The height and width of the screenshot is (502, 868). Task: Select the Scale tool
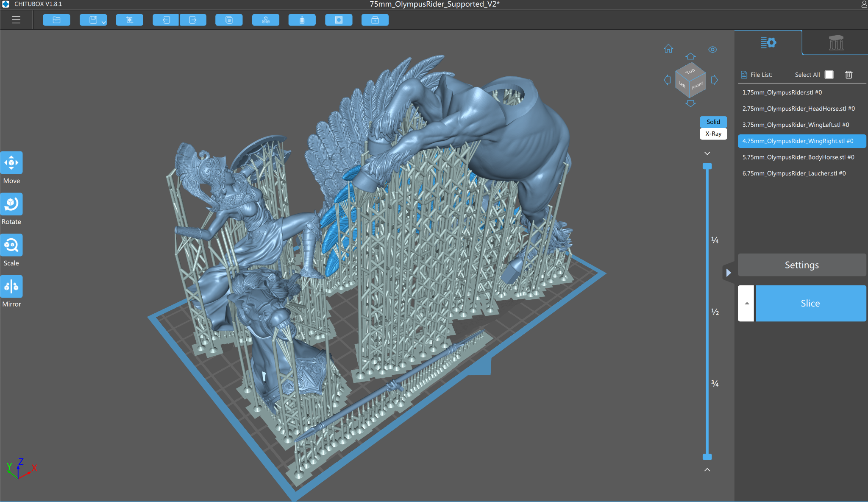click(x=11, y=245)
